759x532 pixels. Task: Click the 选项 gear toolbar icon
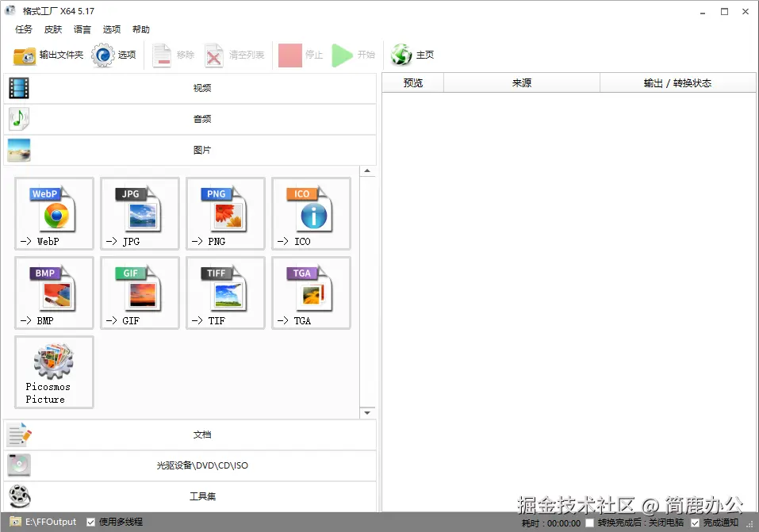tap(102, 55)
